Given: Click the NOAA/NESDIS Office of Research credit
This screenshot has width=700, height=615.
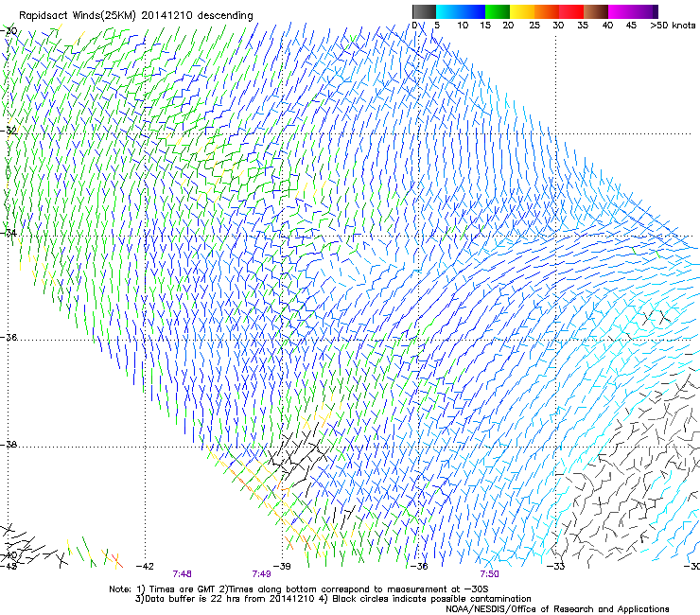Looking at the screenshot, I should click(x=557, y=609).
